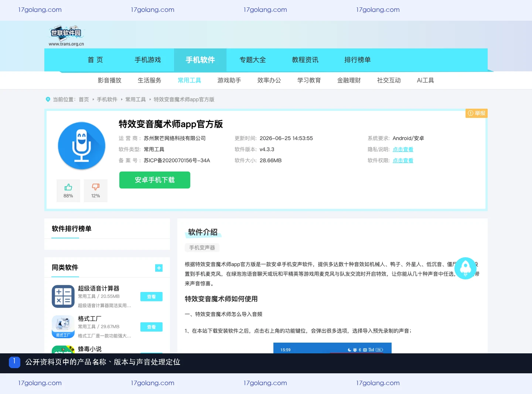Click 查看 button for 超级语音计算器
Image resolution: width=532 pixels, height=394 pixels.
[x=151, y=297]
